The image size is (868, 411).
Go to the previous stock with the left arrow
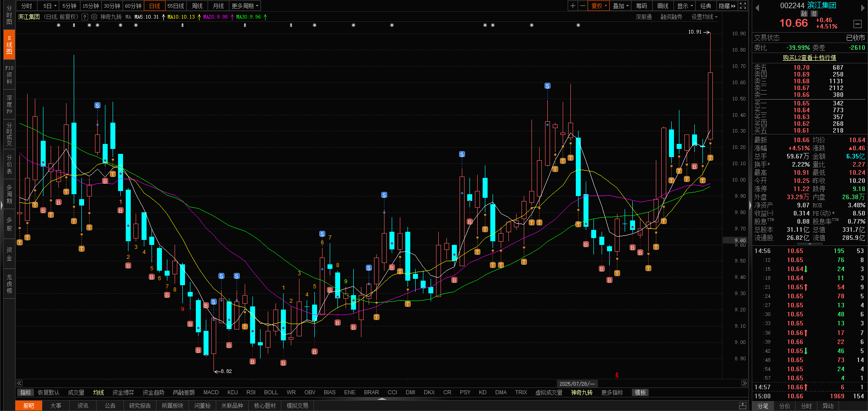click(x=757, y=8)
